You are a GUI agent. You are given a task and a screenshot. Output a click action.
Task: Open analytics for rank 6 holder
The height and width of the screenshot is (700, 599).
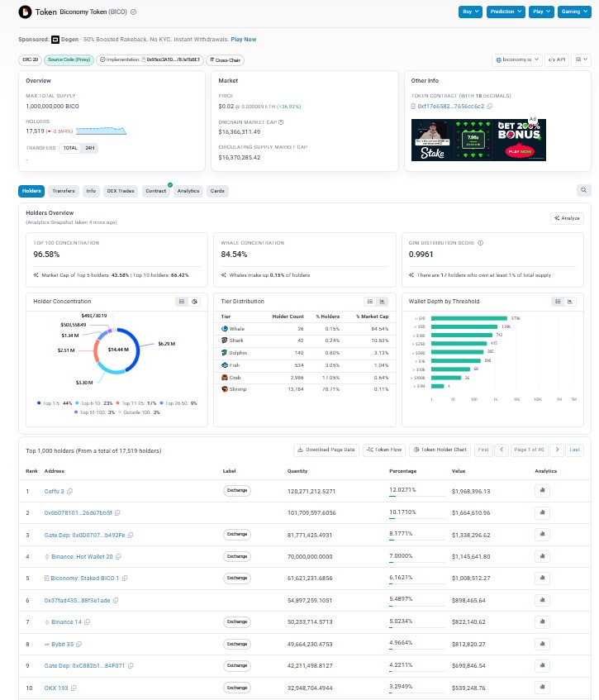tap(542, 600)
